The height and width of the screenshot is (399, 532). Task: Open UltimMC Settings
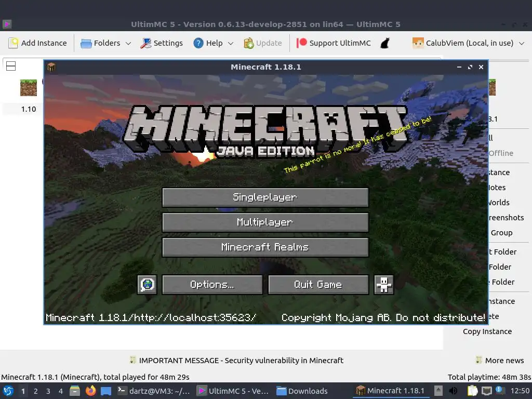(x=162, y=43)
